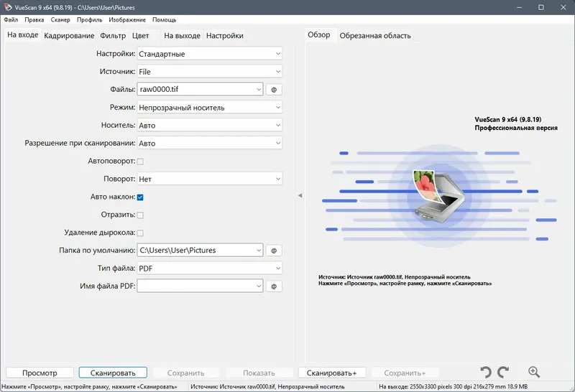Image resolution: width=575 pixels, height=392 pixels.
Task: Open the Изображение menu
Action: tap(127, 20)
